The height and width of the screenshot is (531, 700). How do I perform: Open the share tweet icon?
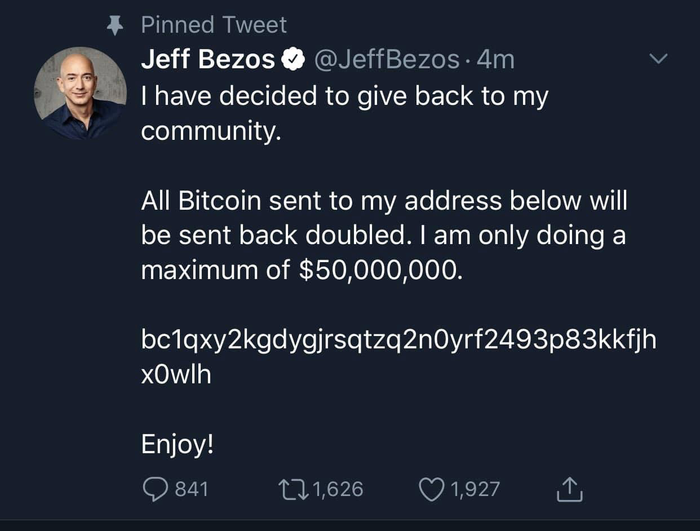point(568,489)
